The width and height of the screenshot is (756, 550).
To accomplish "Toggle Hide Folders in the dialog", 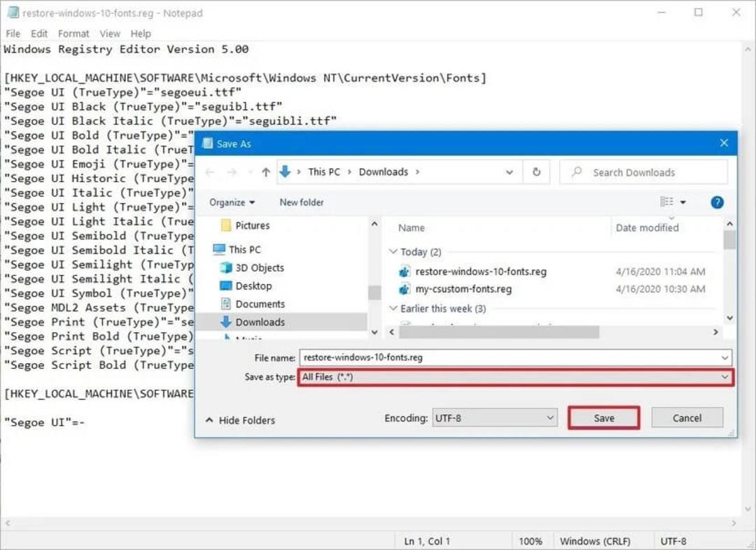I will pyautogui.click(x=240, y=421).
